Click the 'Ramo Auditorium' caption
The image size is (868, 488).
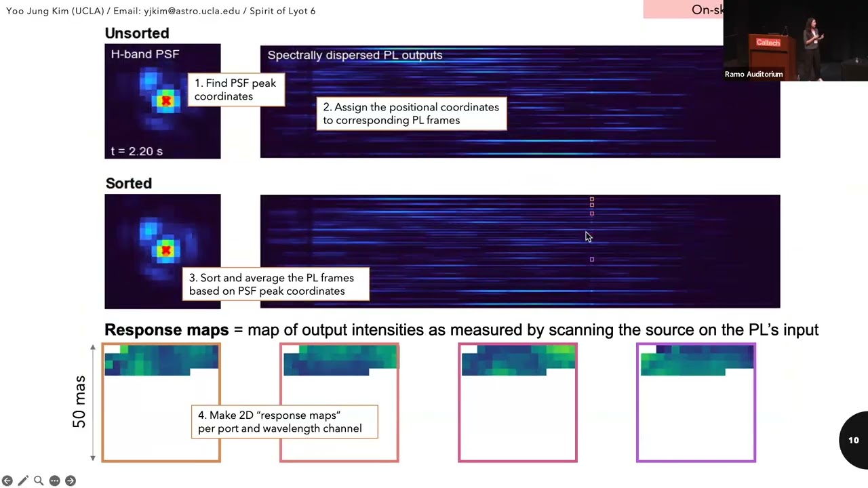click(x=753, y=74)
